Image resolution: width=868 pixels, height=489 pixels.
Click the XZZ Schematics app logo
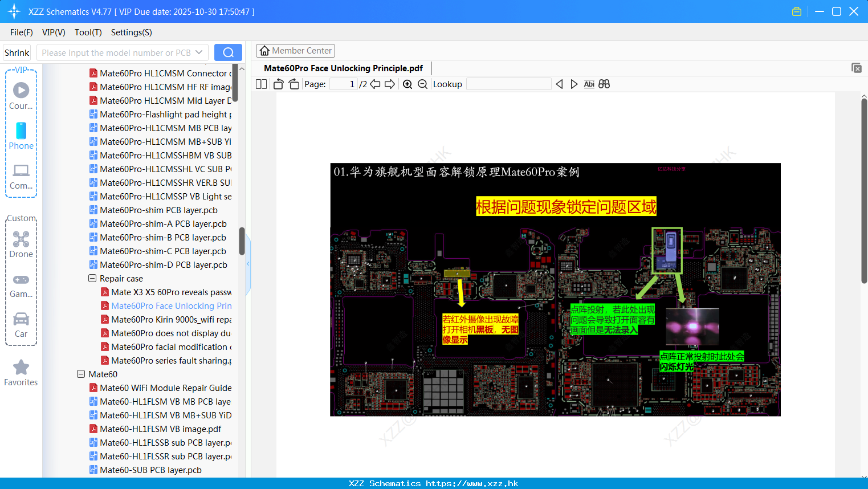point(14,11)
